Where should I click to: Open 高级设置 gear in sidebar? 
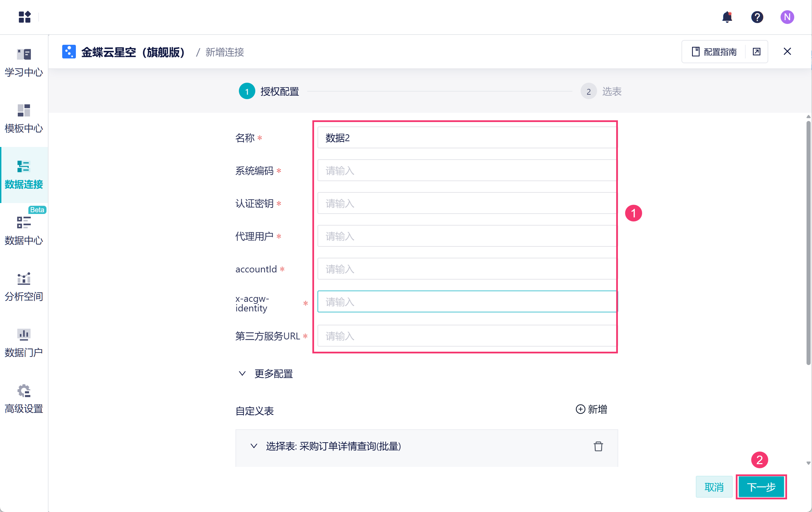pyautogui.click(x=24, y=399)
